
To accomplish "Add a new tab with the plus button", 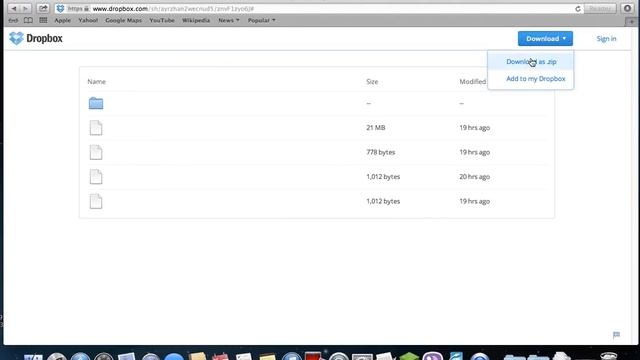I will click(632, 22).
